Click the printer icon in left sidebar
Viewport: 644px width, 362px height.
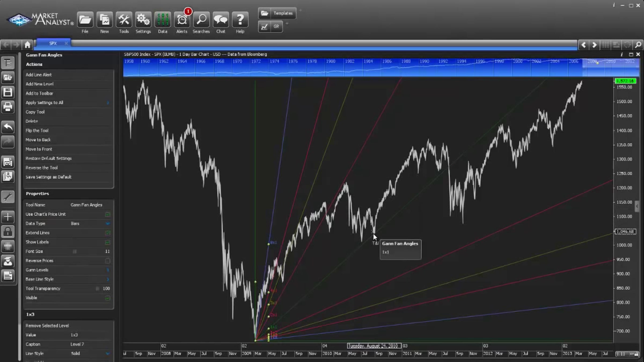[8, 107]
